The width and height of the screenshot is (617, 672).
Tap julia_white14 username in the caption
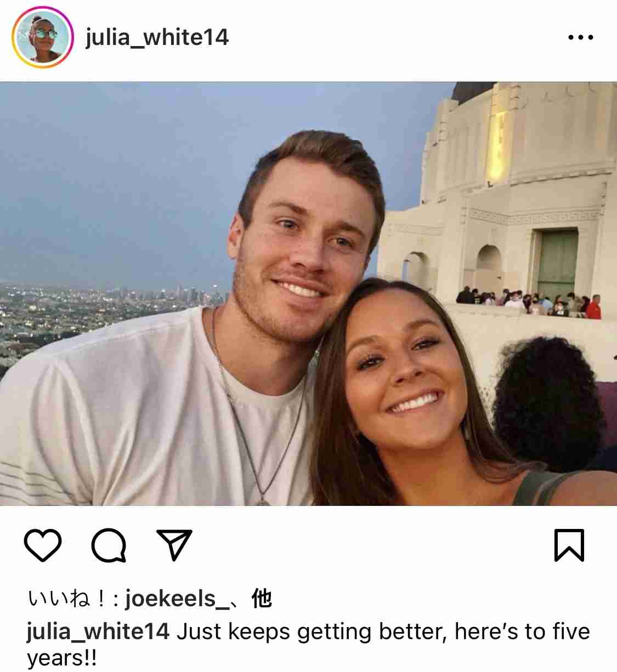tap(98, 631)
